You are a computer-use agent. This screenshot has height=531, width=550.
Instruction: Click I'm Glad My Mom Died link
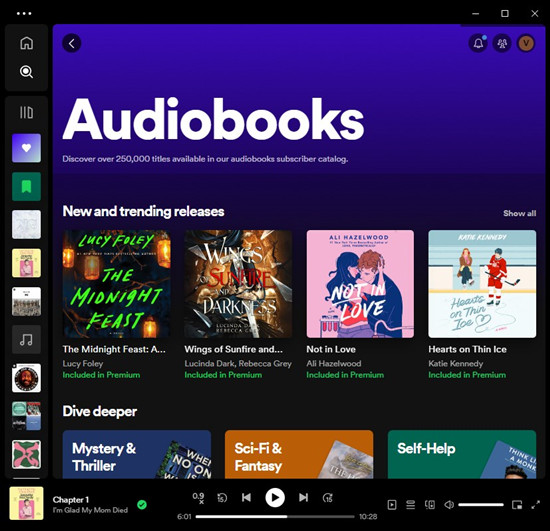pos(90,510)
